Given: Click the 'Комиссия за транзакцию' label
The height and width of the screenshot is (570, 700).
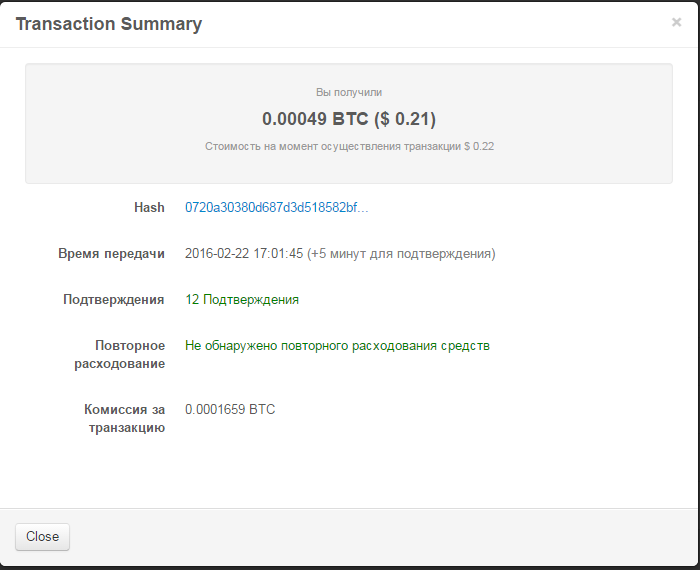Looking at the screenshot, I should (x=125, y=418).
